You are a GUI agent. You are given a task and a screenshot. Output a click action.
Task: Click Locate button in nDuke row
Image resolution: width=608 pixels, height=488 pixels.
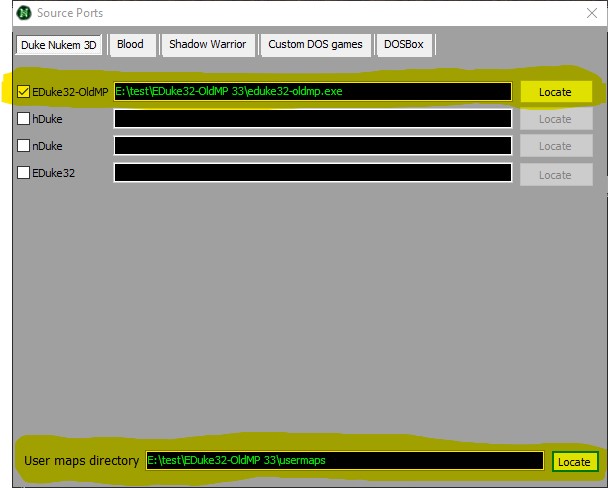point(556,146)
